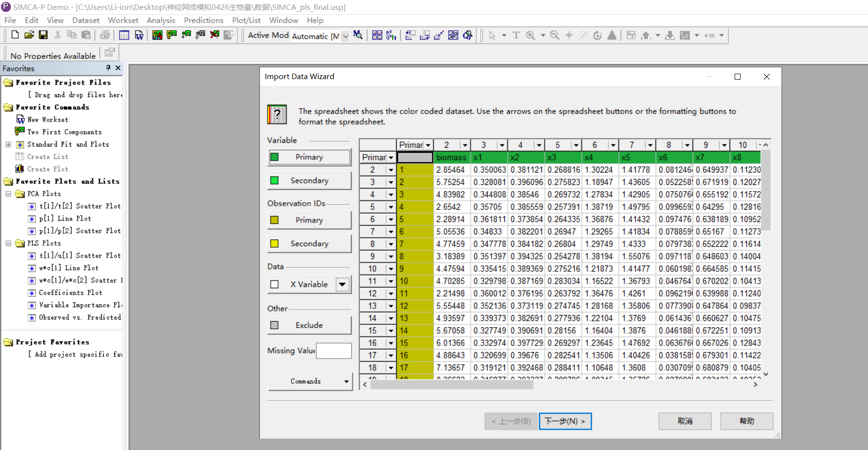Click the Autofit model toolbar icon
Screen dimensions: 868x450
157,35
